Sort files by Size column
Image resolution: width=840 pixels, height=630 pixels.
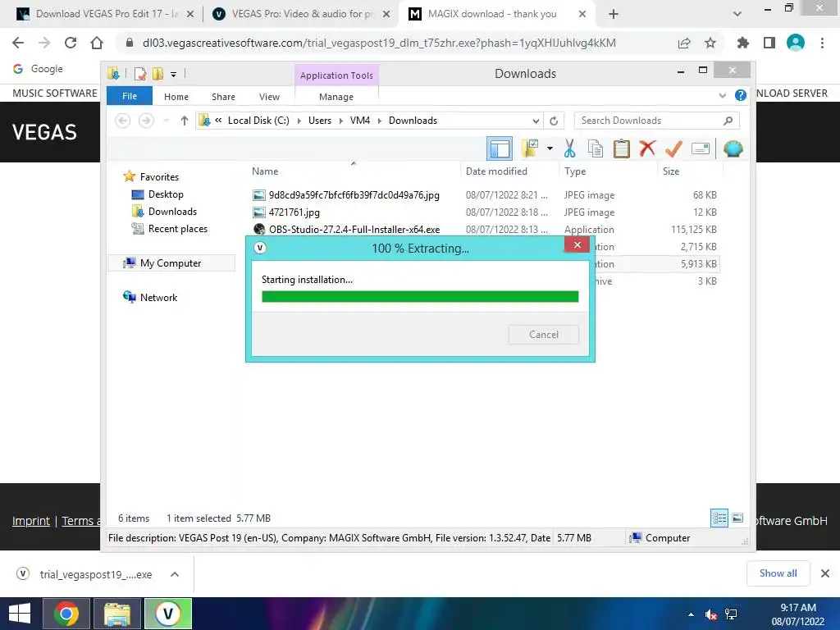tap(690, 171)
